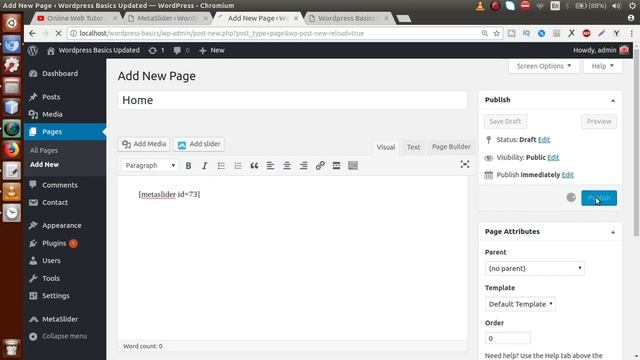View All Pages list
The height and width of the screenshot is (360, 640).
(x=44, y=151)
